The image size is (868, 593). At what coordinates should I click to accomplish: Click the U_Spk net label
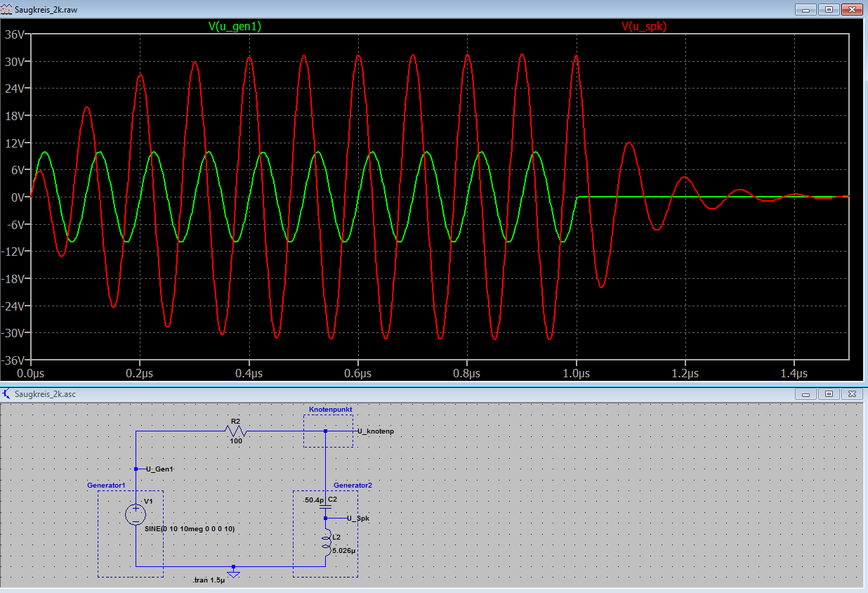point(357,519)
